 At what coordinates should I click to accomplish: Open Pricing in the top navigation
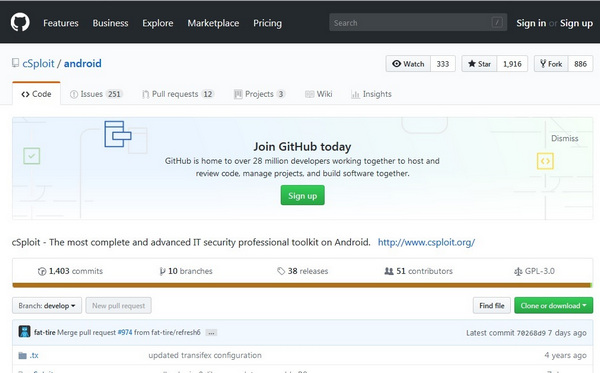[267, 23]
